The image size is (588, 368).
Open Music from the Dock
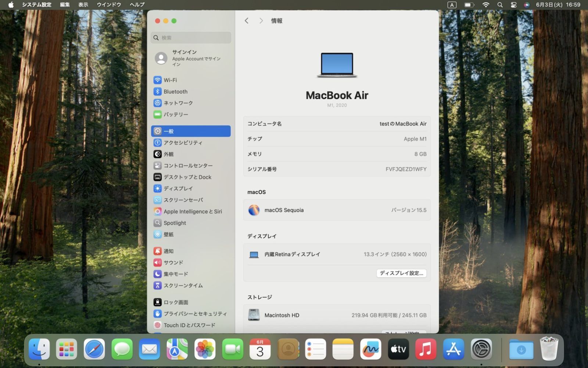coord(426,349)
